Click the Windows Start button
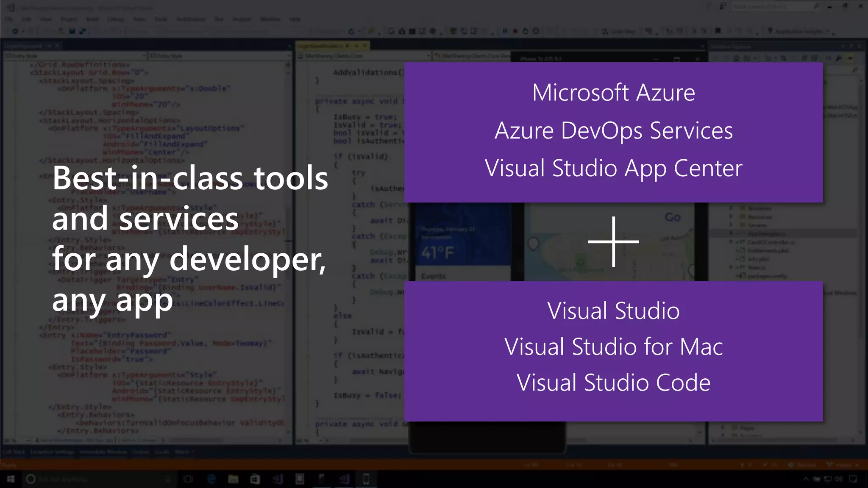This screenshot has width=868, height=488. pyautogui.click(x=11, y=479)
